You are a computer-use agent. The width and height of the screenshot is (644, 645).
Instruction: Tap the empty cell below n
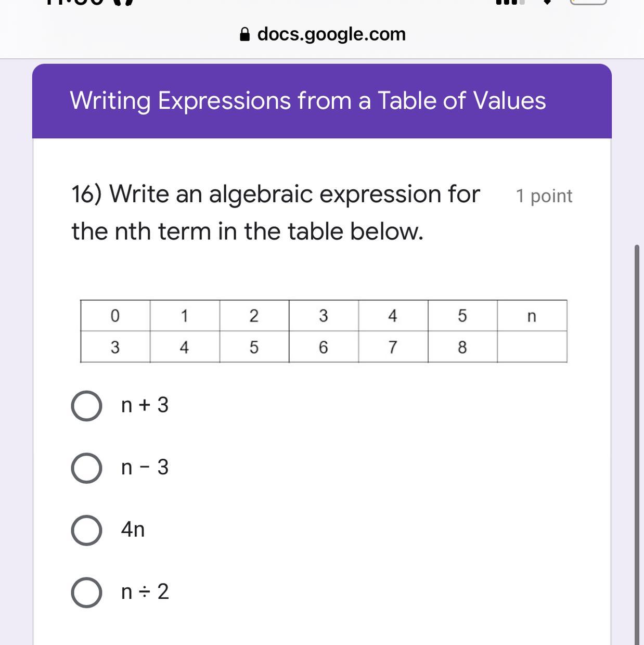click(532, 347)
